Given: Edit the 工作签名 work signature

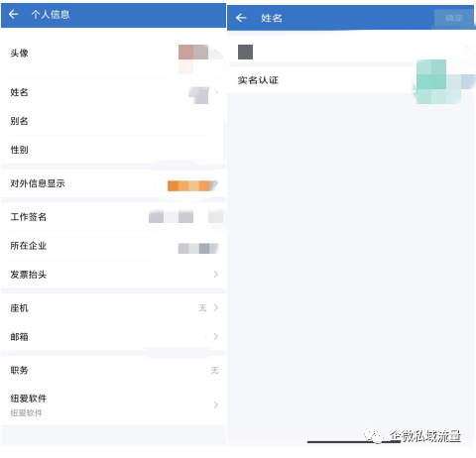Looking at the screenshot, I should 113,217.
